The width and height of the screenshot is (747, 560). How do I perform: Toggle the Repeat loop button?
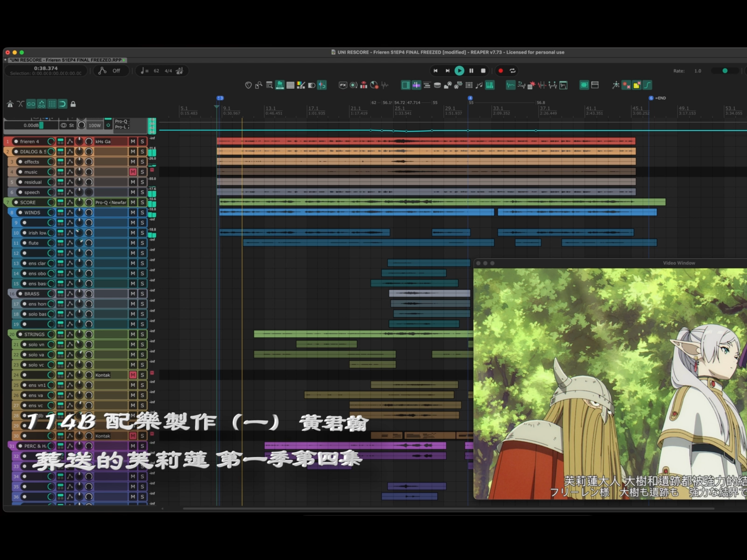tap(512, 71)
